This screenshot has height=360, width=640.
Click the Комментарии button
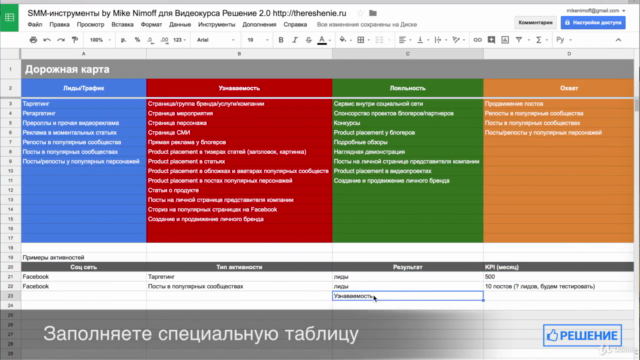[535, 22]
